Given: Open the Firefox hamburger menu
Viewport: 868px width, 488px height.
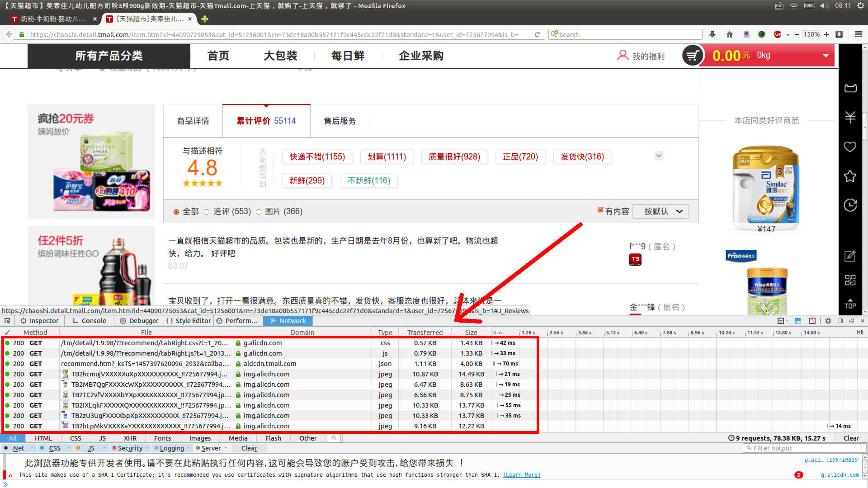Looking at the screenshot, I should click(x=858, y=34).
